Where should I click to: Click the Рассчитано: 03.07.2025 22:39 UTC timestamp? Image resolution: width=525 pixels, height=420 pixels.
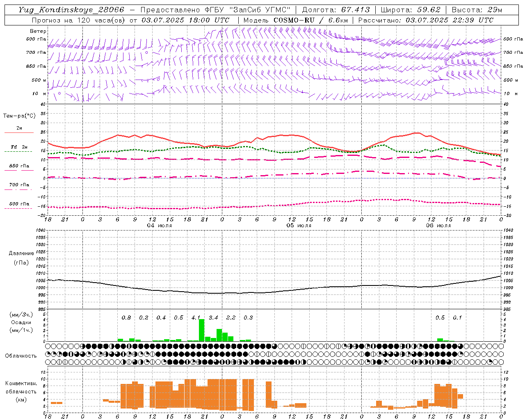426,20
